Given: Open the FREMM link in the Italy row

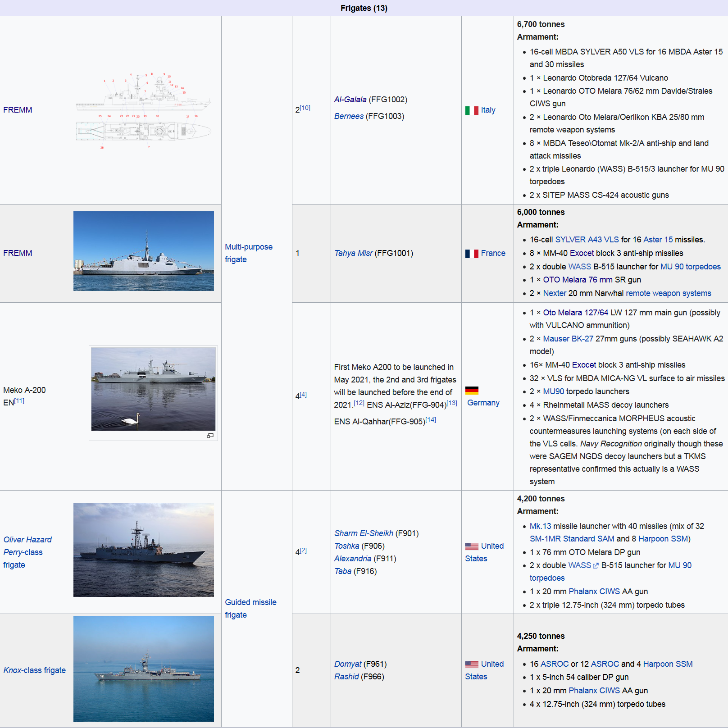Looking at the screenshot, I should pyautogui.click(x=18, y=110).
